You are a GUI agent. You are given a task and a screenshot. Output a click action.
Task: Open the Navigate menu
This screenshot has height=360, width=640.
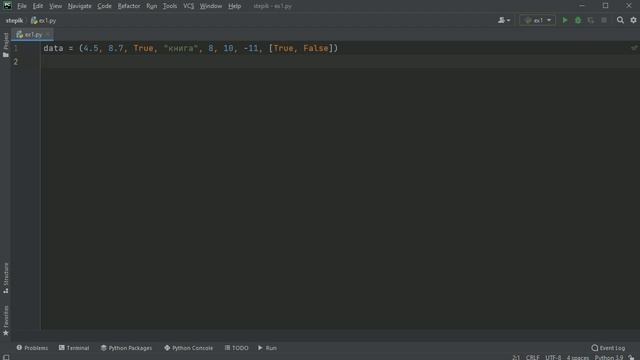(x=80, y=6)
